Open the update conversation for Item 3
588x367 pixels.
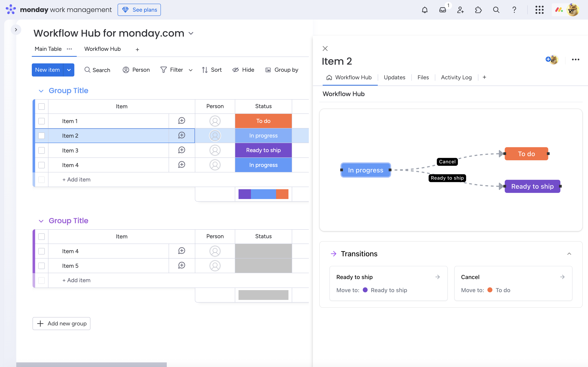pos(182,150)
